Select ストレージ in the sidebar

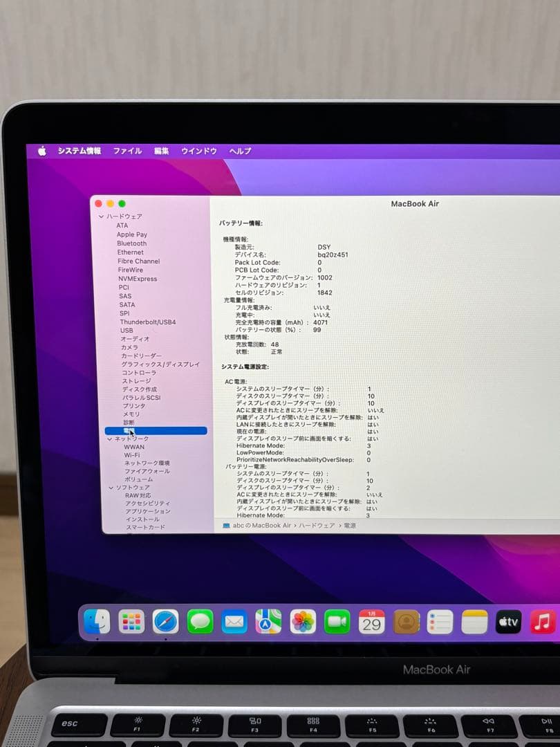coord(136,381)
